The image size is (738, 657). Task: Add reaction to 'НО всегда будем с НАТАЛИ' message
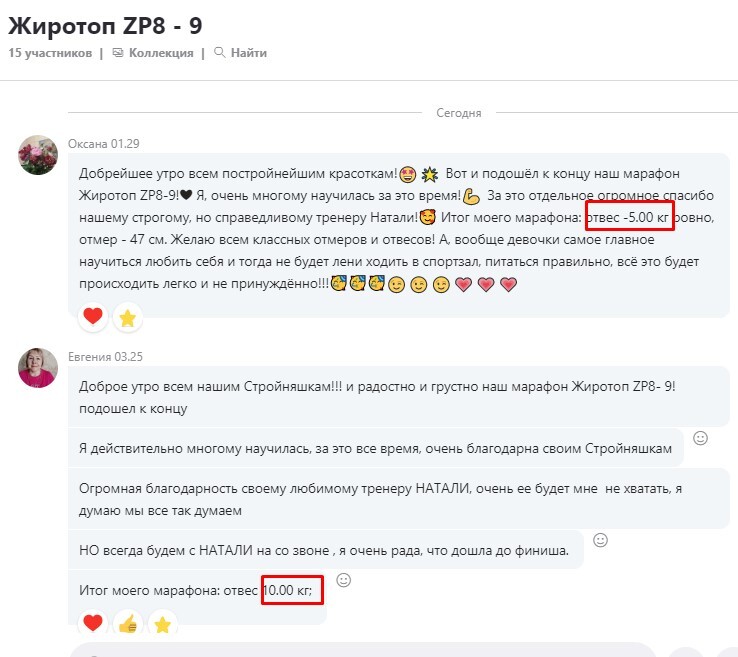[600, 540]
